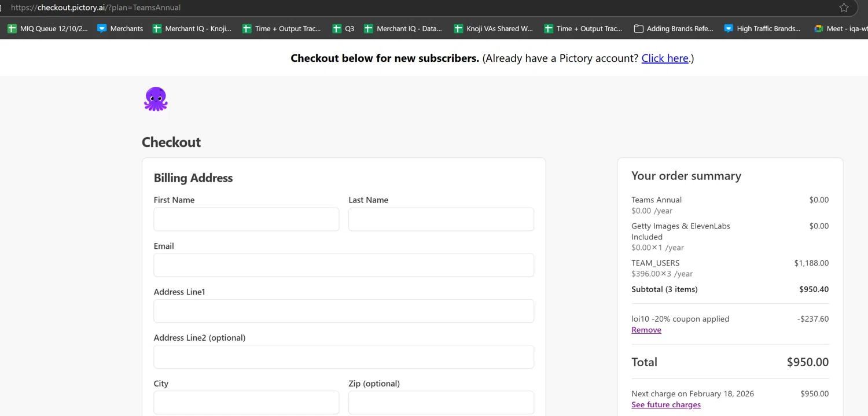Click the bookmark star icon in address bar
868x416 pixels.
click(x=844, y=8)
